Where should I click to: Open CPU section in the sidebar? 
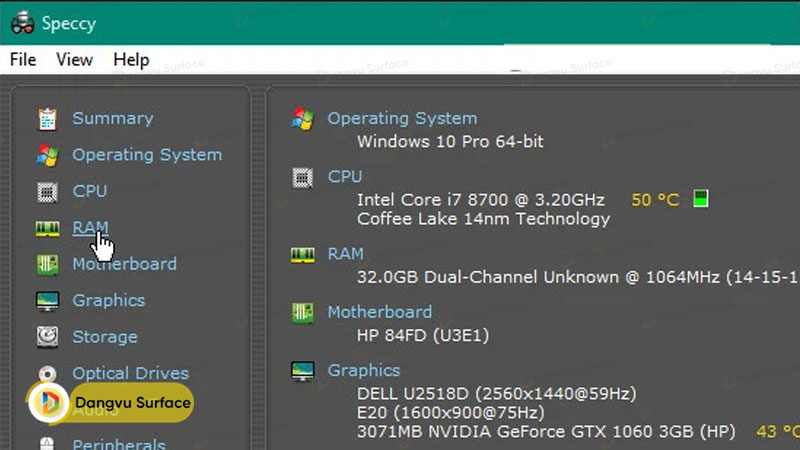(90, 191)
